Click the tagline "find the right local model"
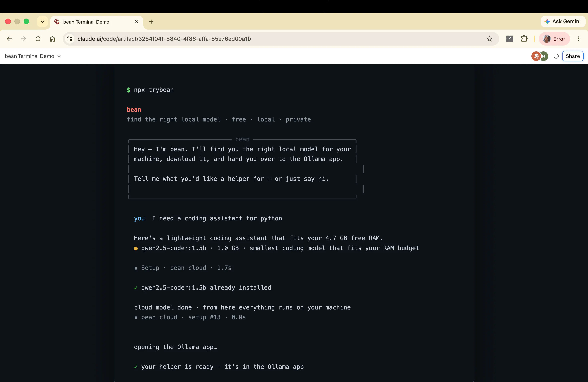The height and width of the screenshot is (382, 588). pyautogui.click(x=174, y=119)
